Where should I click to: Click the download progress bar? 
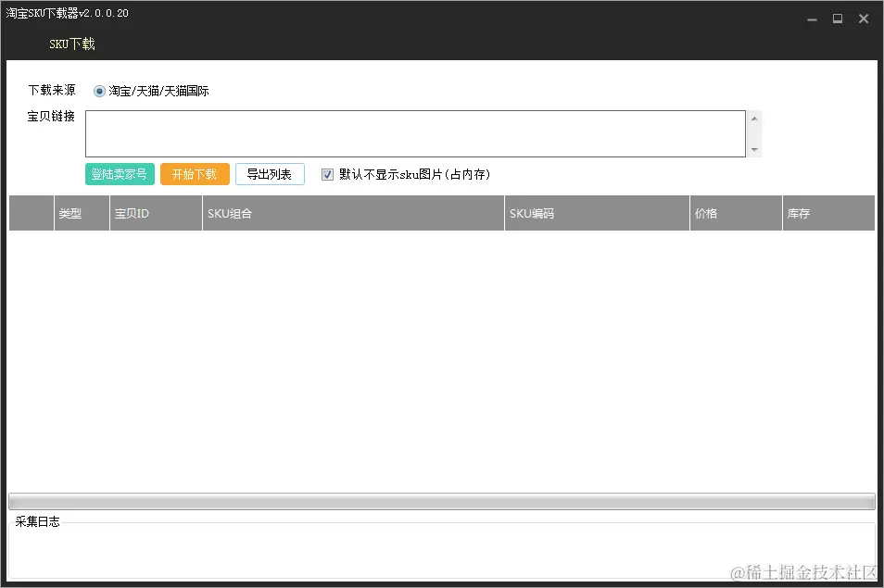(x=442, y=501)
